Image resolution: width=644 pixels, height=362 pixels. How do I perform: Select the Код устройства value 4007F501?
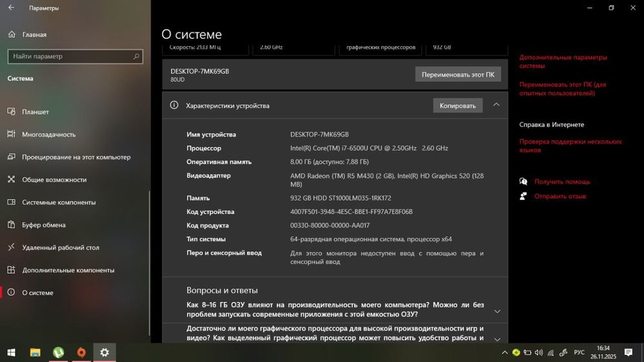[351, 212]
